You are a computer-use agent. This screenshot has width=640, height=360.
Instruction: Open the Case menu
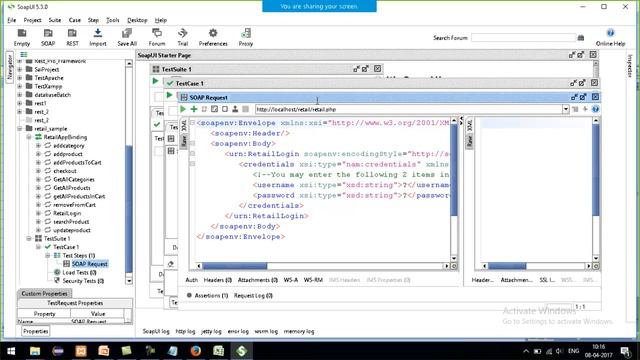click(75, 20)
